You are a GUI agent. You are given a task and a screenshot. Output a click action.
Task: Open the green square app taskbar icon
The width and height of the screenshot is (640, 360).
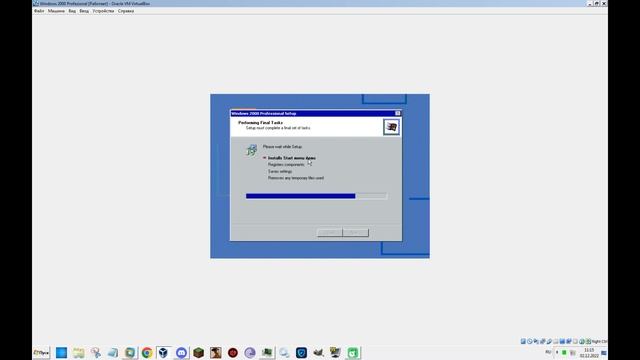(353, 352)
